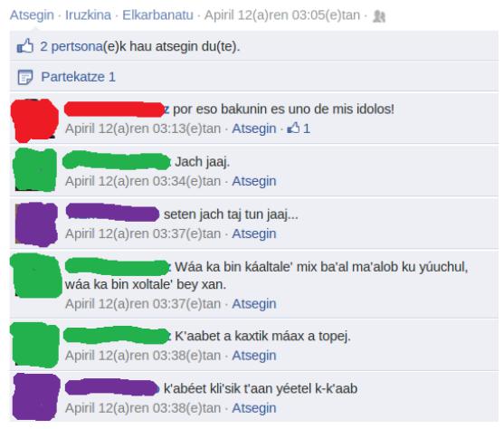
Task: Like the bakunin comment with Atsegin
Action: 254,129
